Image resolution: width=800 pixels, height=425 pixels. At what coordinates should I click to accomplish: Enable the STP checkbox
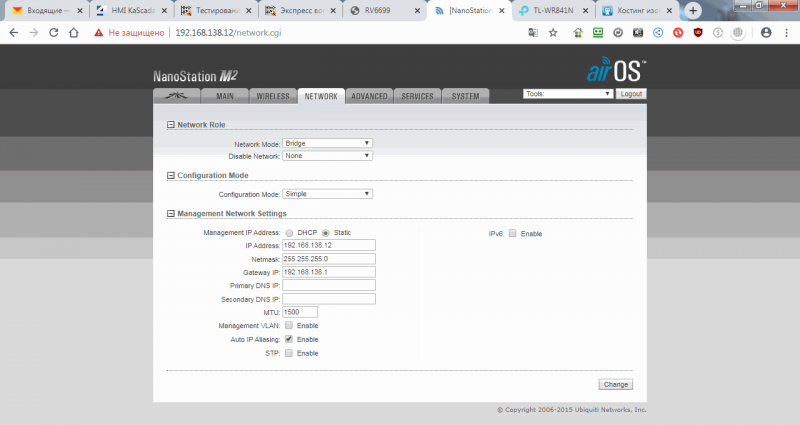tap(289, 353)
